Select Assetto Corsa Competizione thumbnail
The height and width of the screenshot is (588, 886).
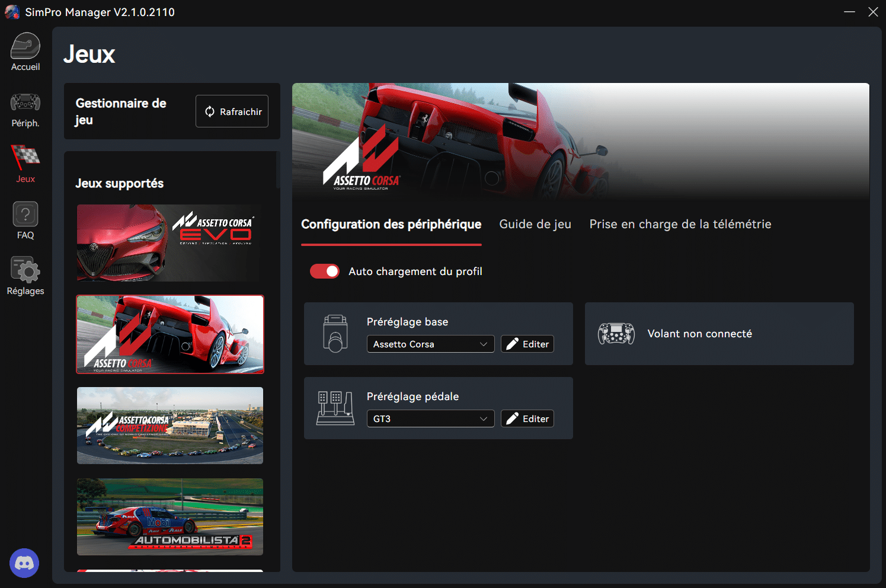click(x=170, y=426)
